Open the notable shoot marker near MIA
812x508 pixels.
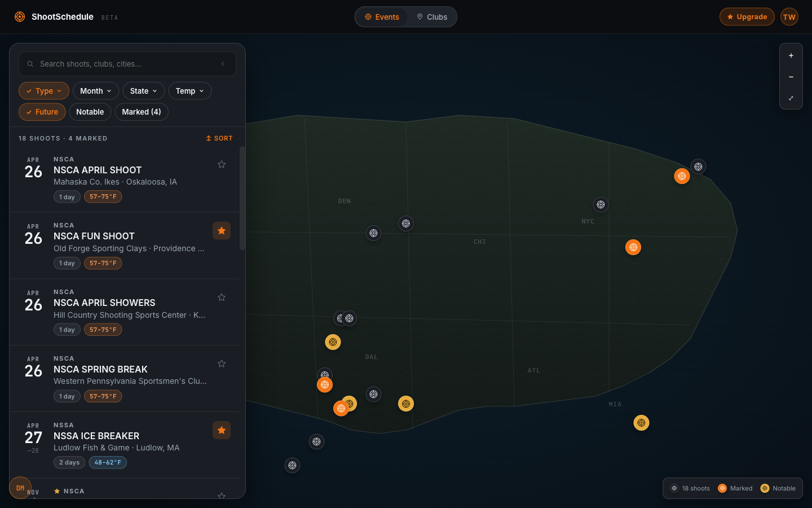click(641, 422)
